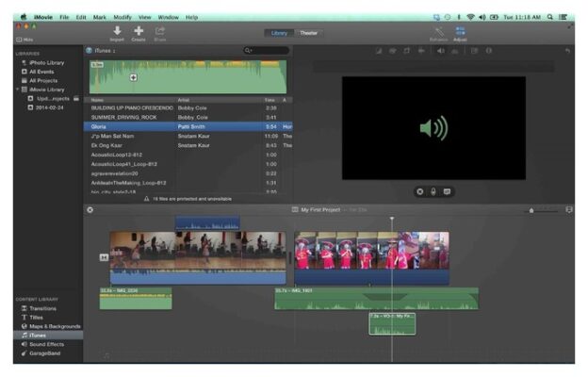Click the reset adjustments arrow
The image size is (588, 377).
[x=567, y=51]
